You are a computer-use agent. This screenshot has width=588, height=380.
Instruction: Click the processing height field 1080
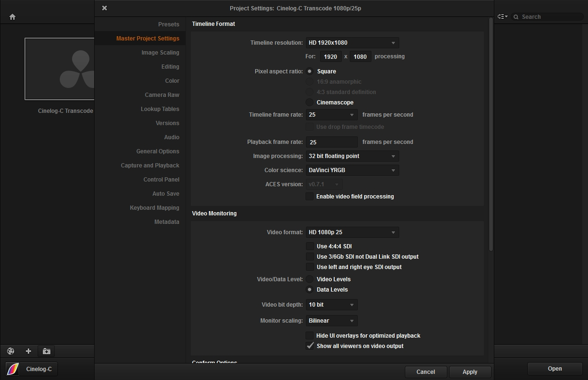(360, 56)
